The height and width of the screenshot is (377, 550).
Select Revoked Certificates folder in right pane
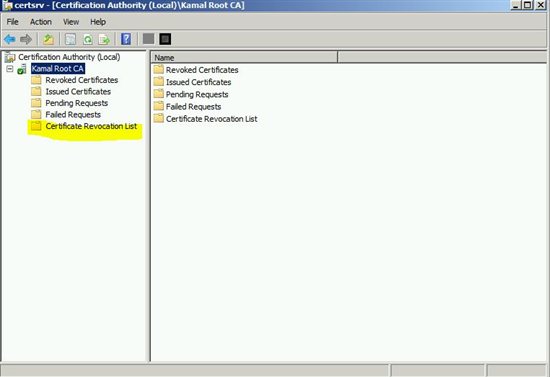click(202, 70)
